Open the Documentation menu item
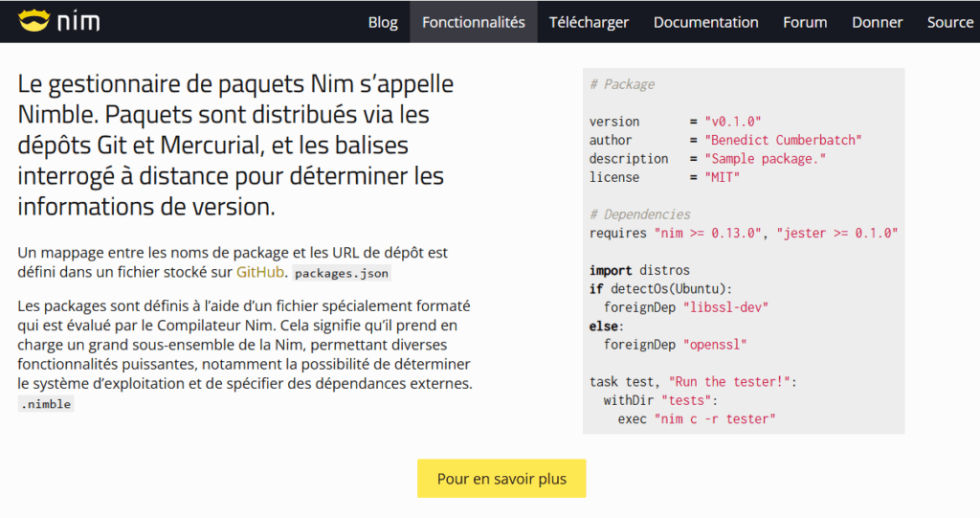980x518 pixels. coord(705,22)
